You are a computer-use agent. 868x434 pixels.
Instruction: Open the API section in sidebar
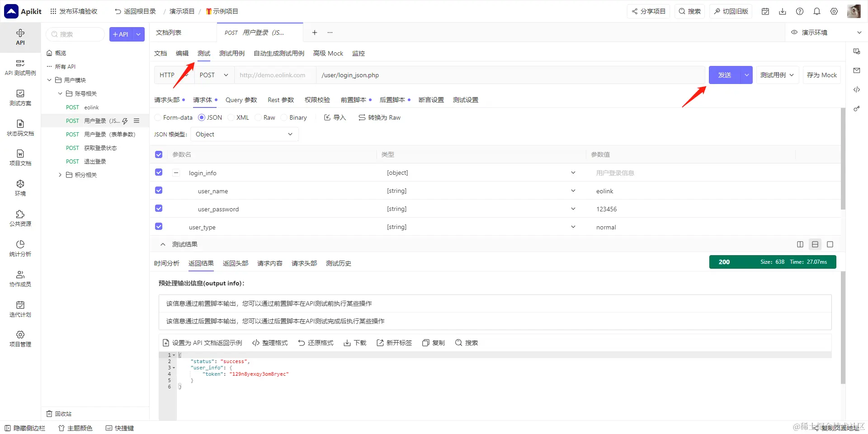(x=20, y=37)
